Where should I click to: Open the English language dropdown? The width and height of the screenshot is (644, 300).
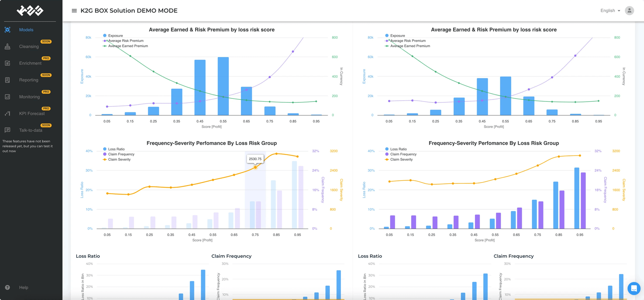610,11
